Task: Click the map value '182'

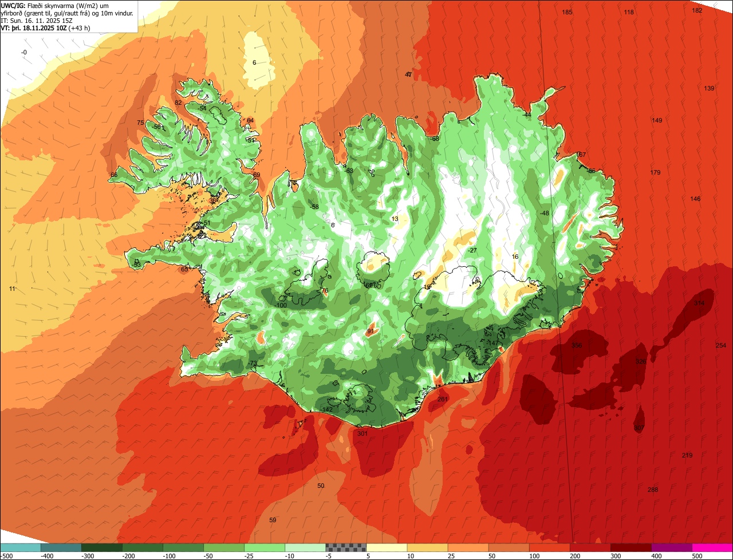Action: pos(697,10)
